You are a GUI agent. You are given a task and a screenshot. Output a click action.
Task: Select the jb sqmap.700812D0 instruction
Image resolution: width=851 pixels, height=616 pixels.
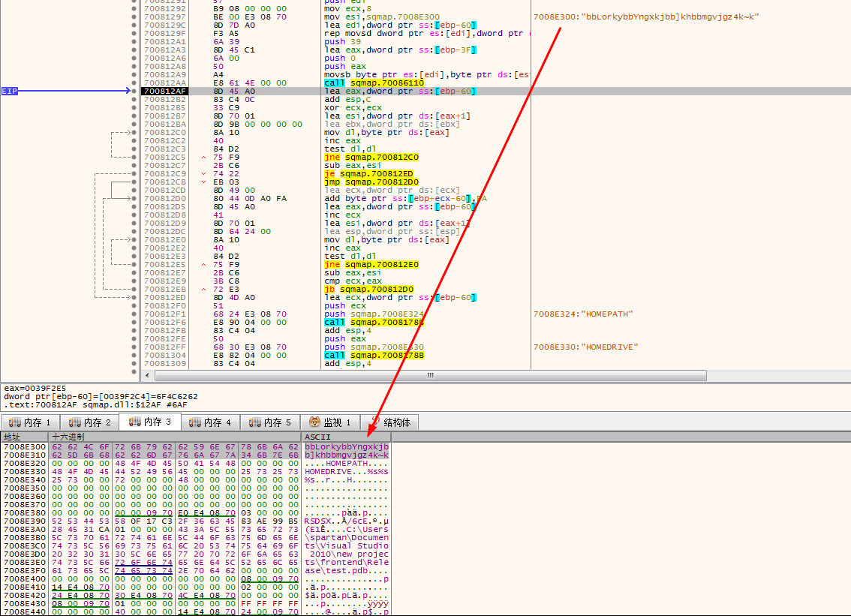click(x=368, y=290)
